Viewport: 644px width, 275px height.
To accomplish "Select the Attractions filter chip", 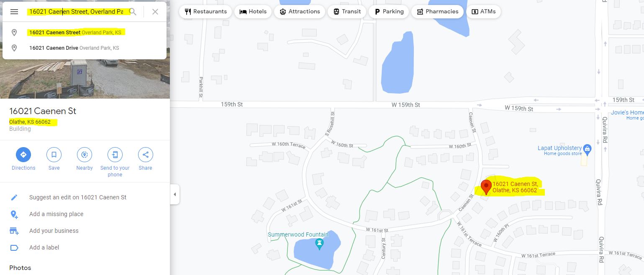I will click(300, 12).
